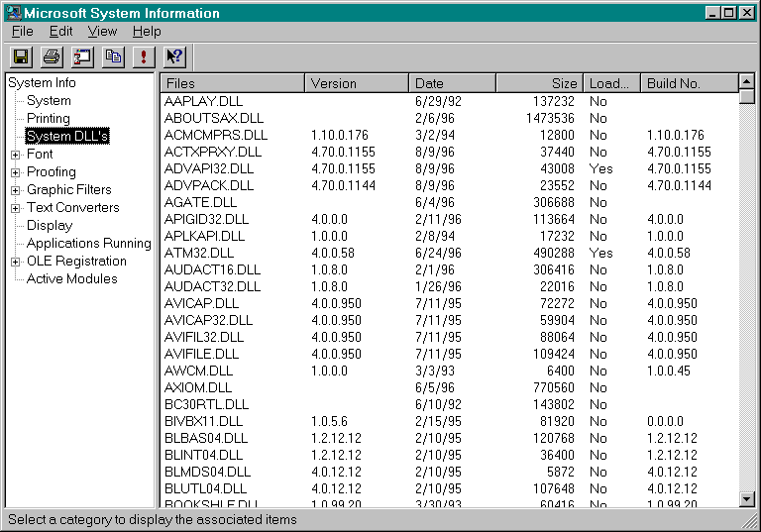Select the Font category label
This screenshot has width=761, height=532.
pos(40,155)
